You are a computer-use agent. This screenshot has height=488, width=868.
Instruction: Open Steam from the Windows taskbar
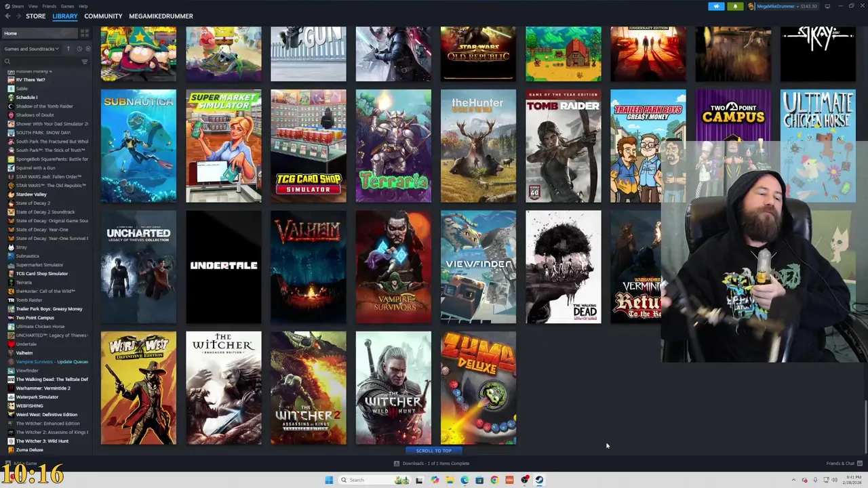coord(539,480)
